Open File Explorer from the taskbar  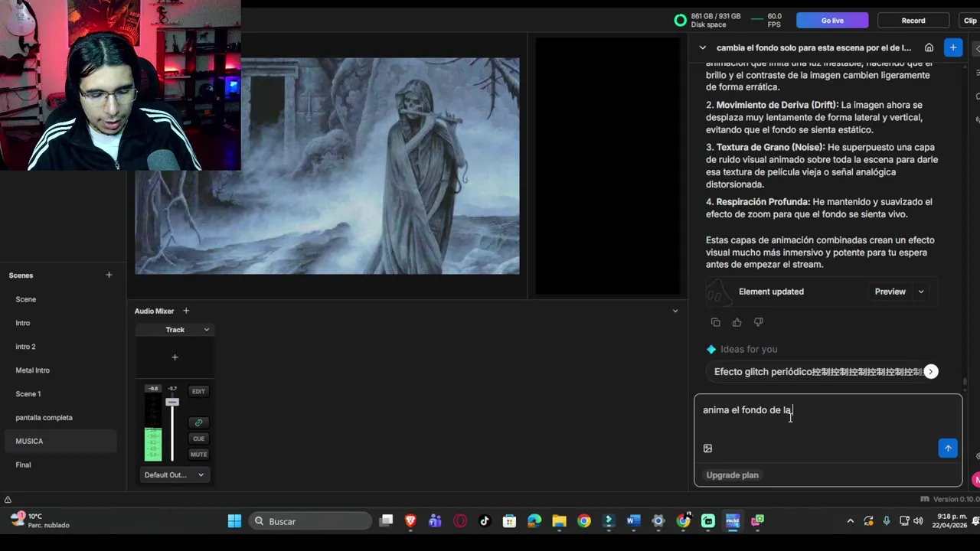tap(559, 521)
